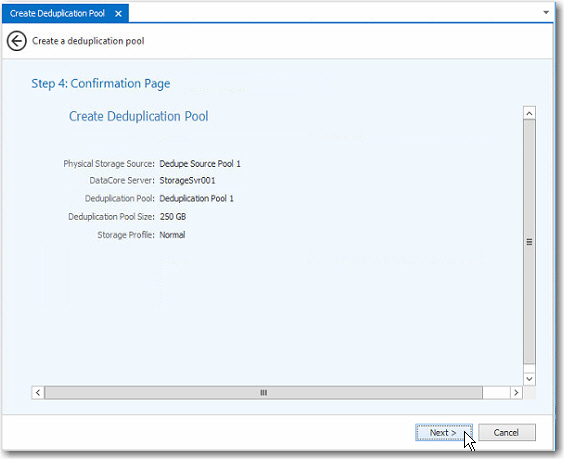
Task: Cancel the deduplication pool wizard
Action: coord(506,432)
